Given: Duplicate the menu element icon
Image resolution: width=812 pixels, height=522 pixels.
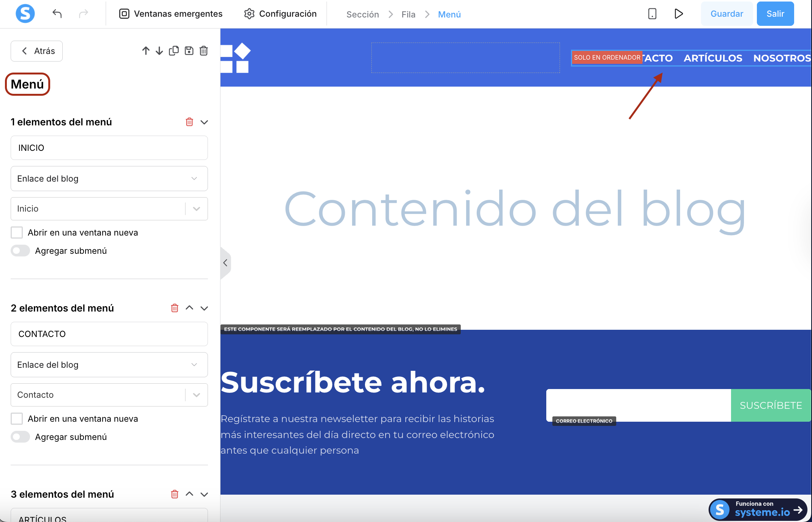Looking at the screenshot, I should click(x=174, y=51).
